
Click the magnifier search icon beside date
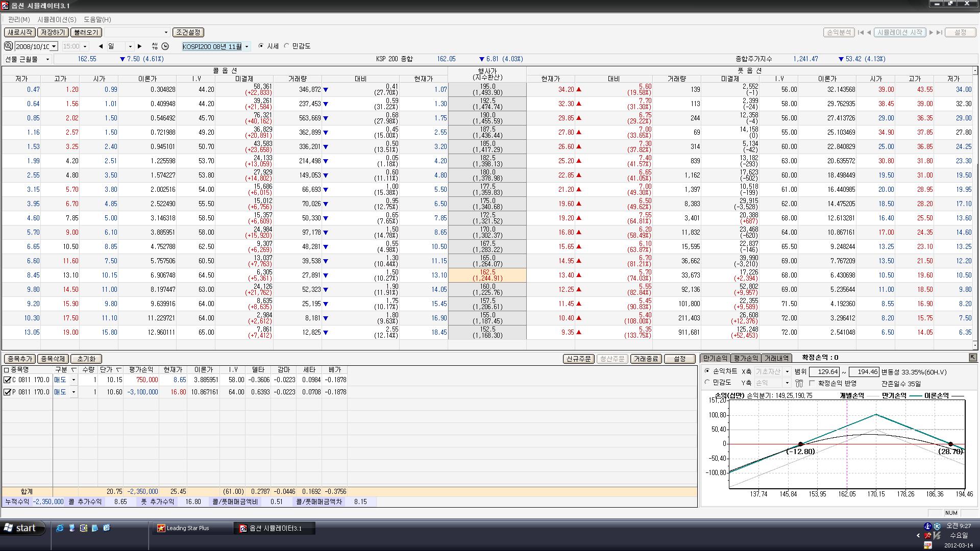[x=8, y=46]
